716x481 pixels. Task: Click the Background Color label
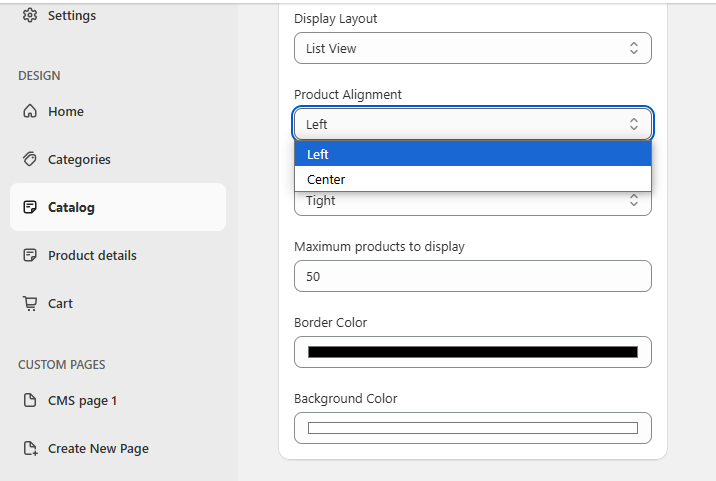tap(346, 398)
